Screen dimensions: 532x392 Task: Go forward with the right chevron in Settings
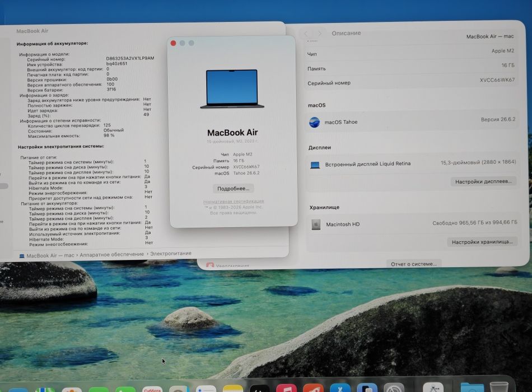coord(319,33)
